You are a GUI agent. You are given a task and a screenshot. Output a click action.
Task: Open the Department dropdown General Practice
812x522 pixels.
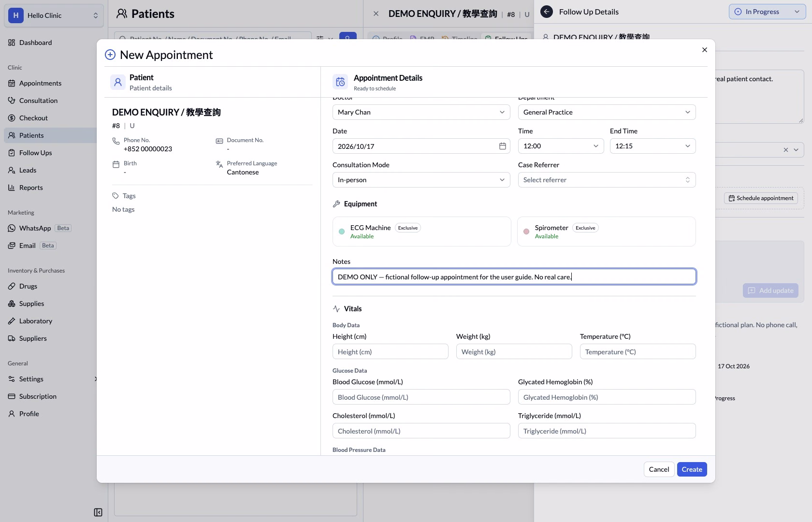point(607,112)
